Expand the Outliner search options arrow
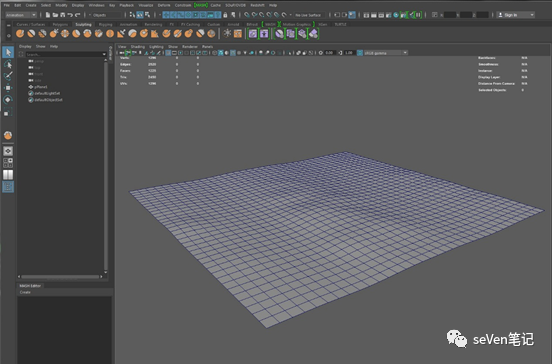The height and width of the screenshot is (364, 552). 104,54
